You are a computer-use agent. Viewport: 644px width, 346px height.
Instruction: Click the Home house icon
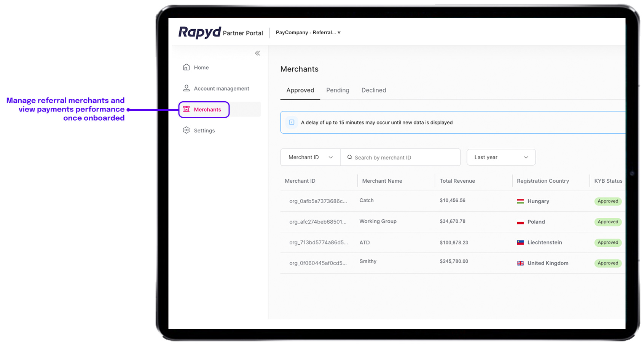tap(186, 67)
